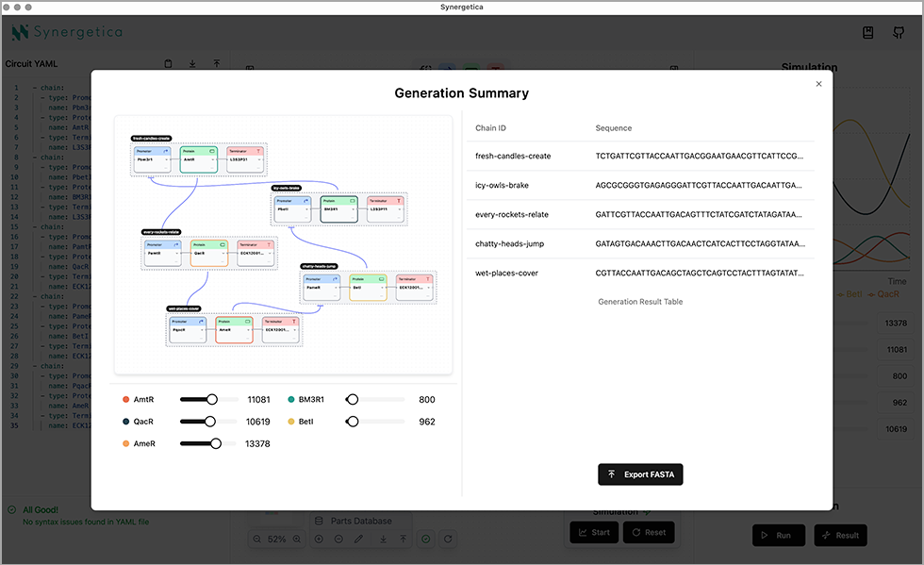Click the download icon in Circuit YAML panel

tap(192, 64)
